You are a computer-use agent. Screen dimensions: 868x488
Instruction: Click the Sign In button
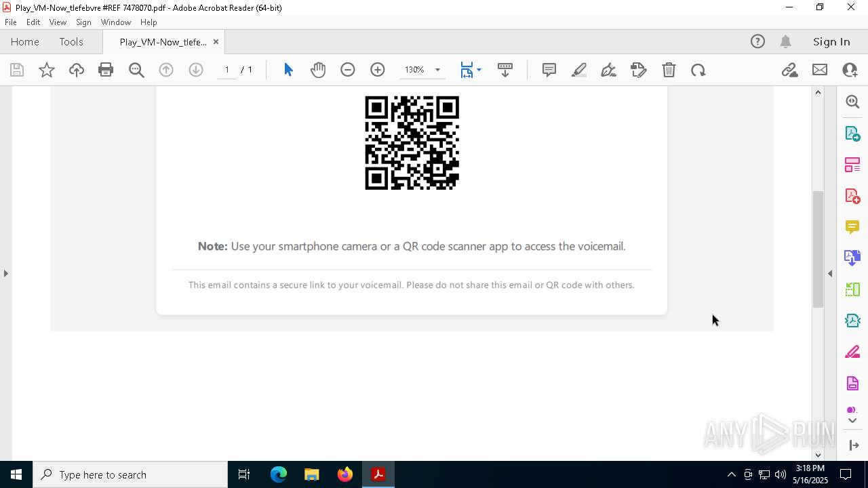pyautogui.click(x=831, y=41)
